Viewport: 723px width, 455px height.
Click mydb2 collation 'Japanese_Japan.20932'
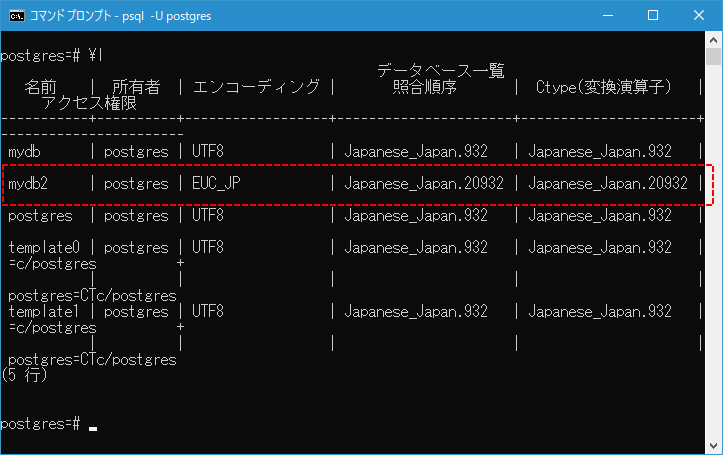coord(424,183)
